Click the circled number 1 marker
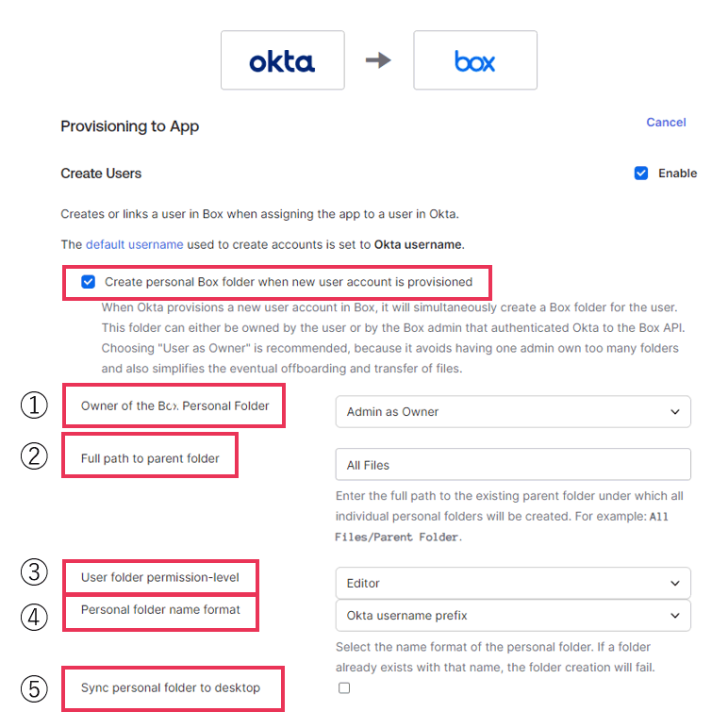 coord(34,405)
